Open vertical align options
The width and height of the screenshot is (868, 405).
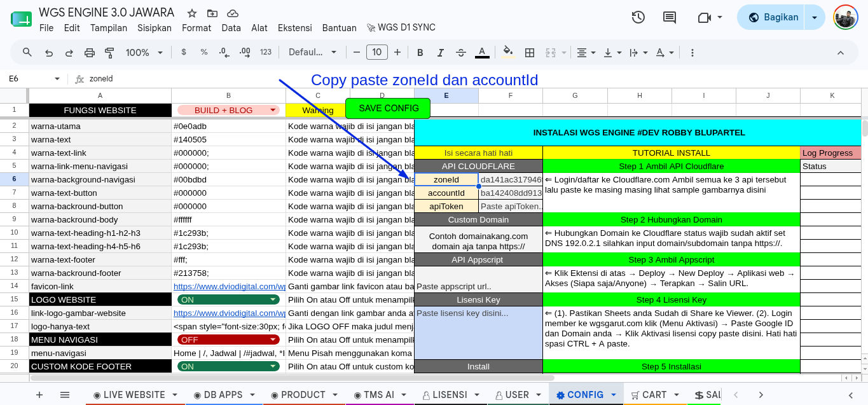pyautogui.click(x=612, y=52)
